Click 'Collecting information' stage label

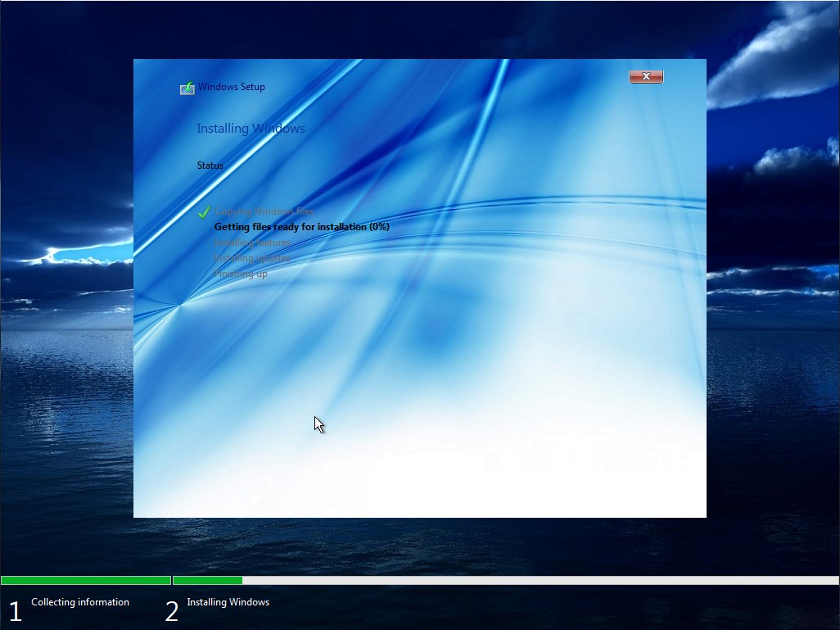coord(80,602)
